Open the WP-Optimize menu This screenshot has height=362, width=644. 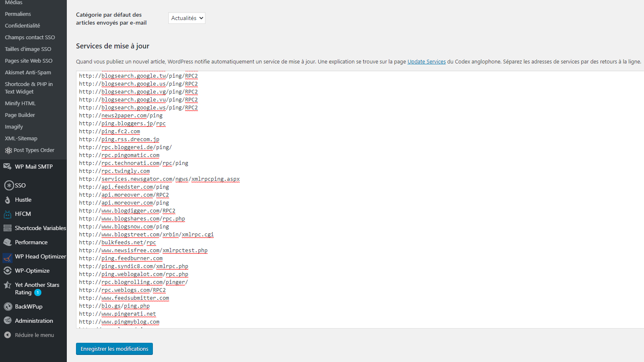[32, 271]
